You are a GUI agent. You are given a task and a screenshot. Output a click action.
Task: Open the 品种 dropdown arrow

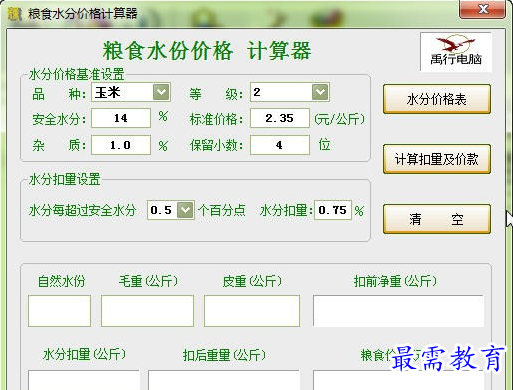161,92
